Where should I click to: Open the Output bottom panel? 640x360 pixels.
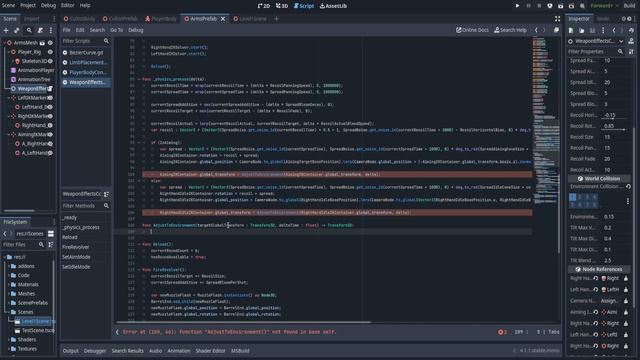70,351
